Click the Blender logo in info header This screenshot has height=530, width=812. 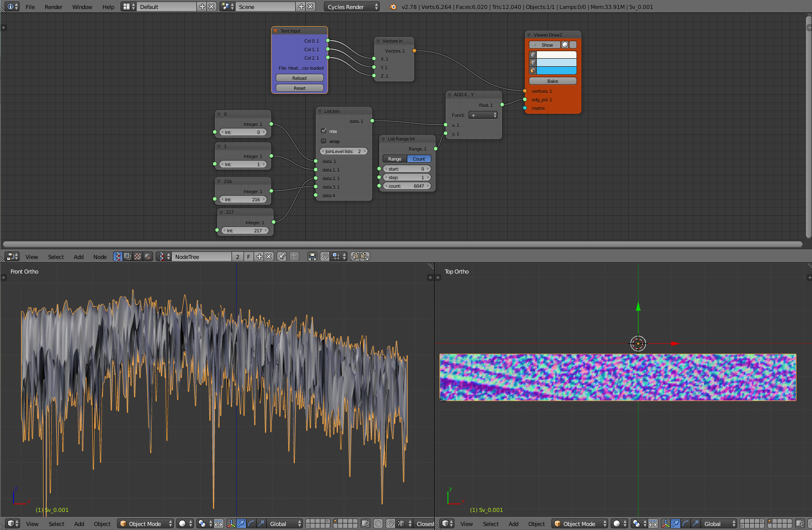coord(393,7)
